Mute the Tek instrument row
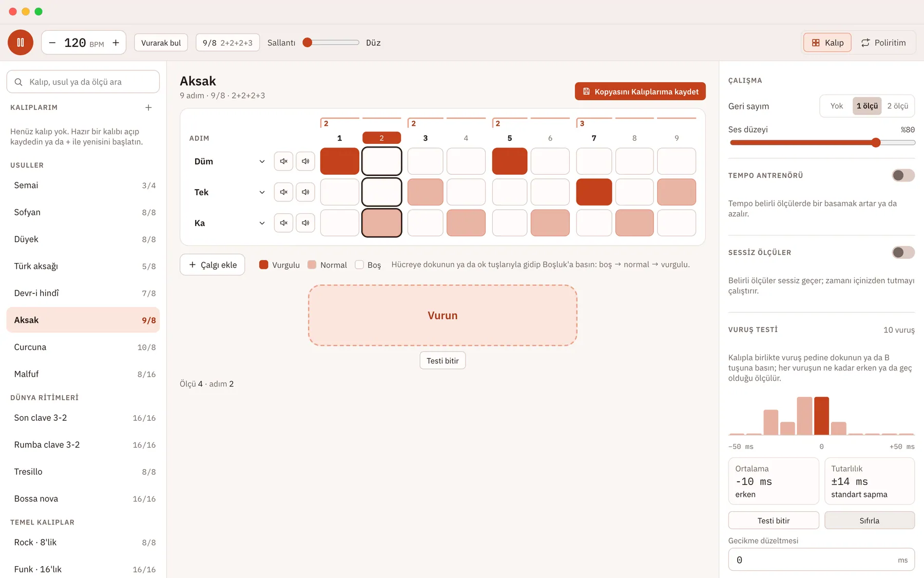 (x=283, y=192)
